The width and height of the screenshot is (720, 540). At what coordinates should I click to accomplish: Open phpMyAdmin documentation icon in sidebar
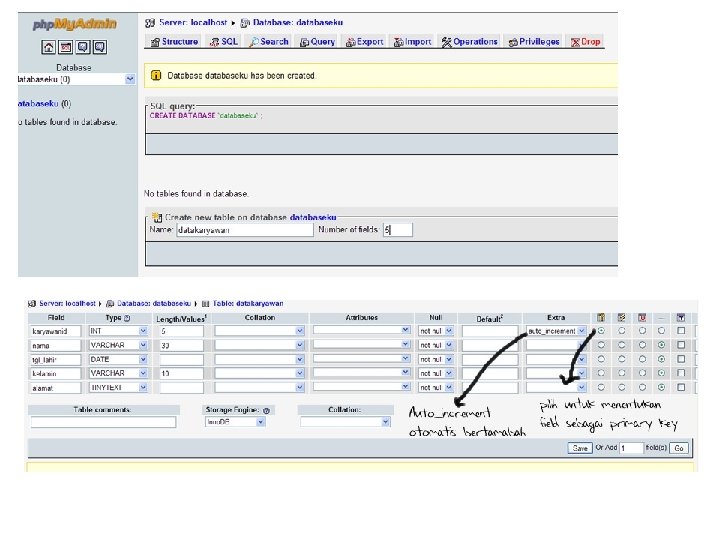tap(83, 47)
